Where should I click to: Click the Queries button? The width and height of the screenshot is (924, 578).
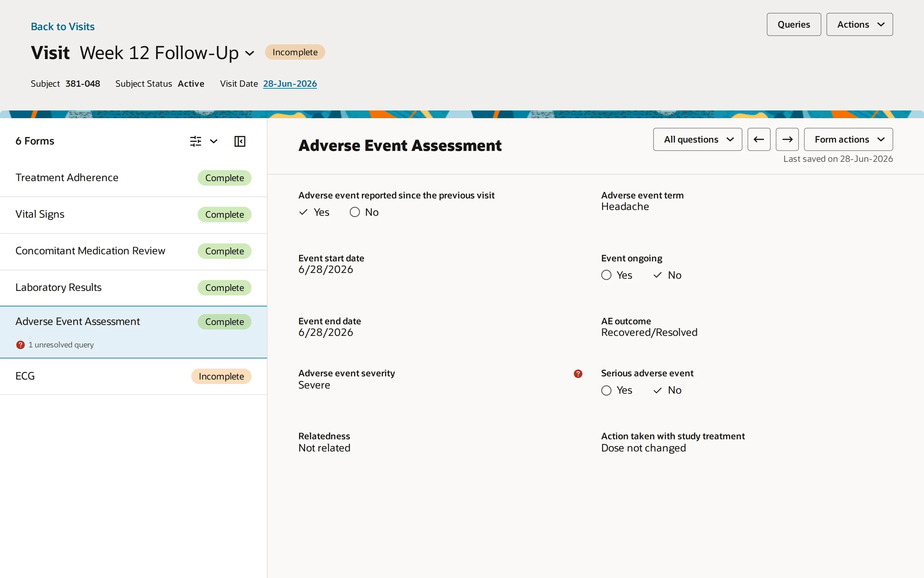pyautogui.click(x=794, y=24)
